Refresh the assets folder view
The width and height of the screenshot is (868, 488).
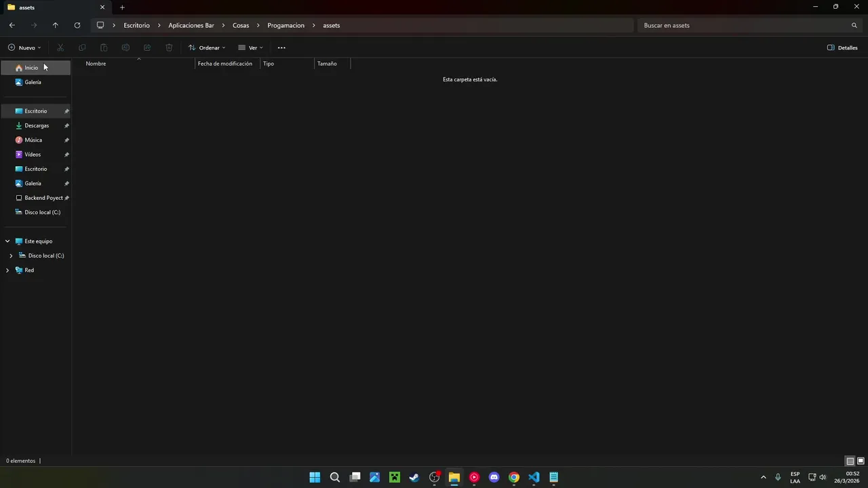click(77, 25)
